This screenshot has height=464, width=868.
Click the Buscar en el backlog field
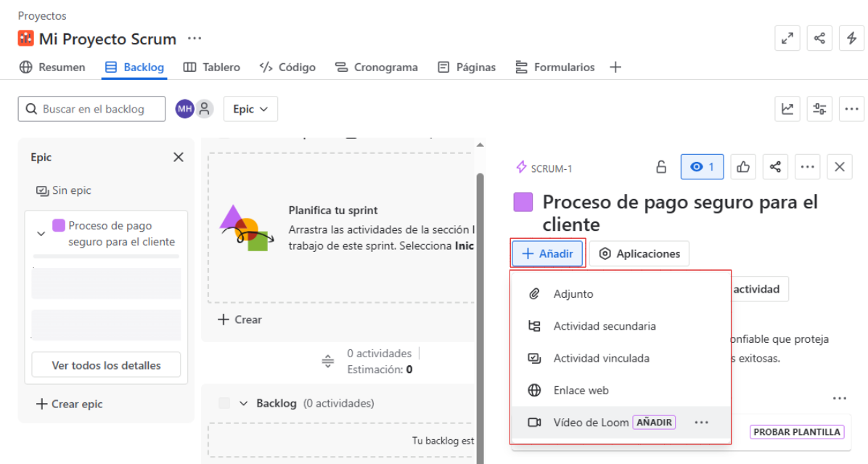point(91,109)
